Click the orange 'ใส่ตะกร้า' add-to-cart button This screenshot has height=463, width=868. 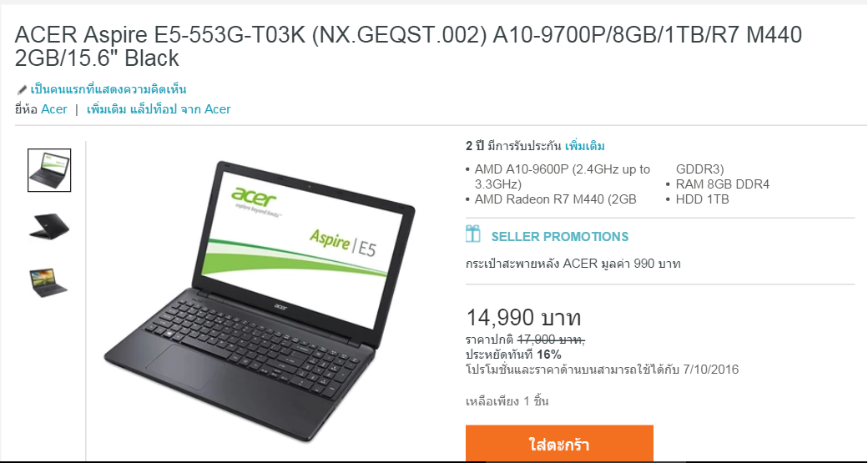pyautogui.click(x=560, y=443)
